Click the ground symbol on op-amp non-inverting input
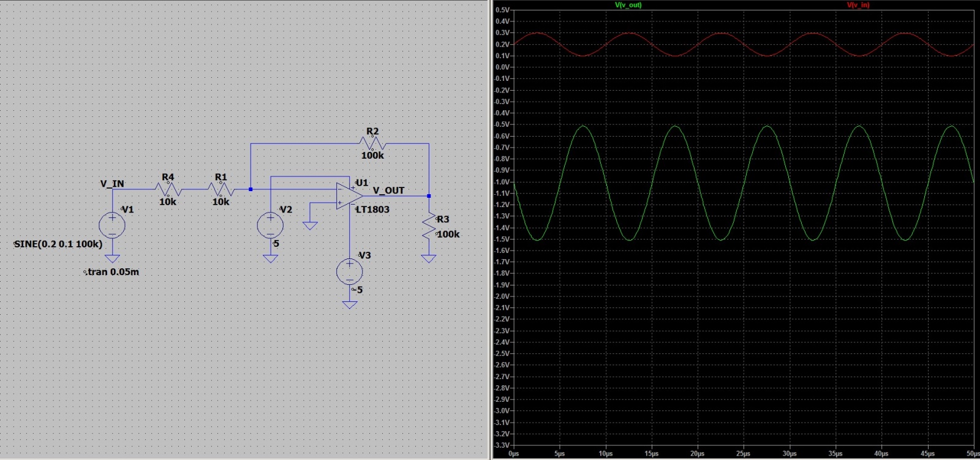The width and height of the screenshot is (980, 460). 311,225
